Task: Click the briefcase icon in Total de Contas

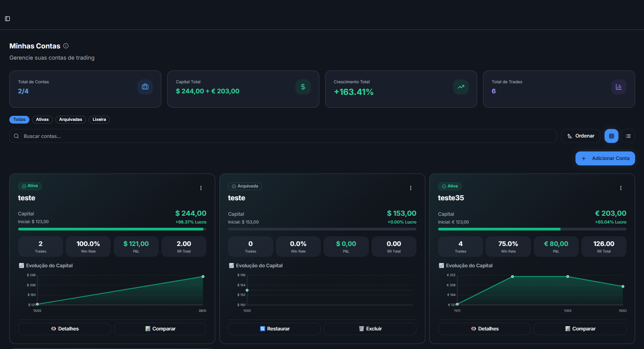Action: click(x=145, y=87)
